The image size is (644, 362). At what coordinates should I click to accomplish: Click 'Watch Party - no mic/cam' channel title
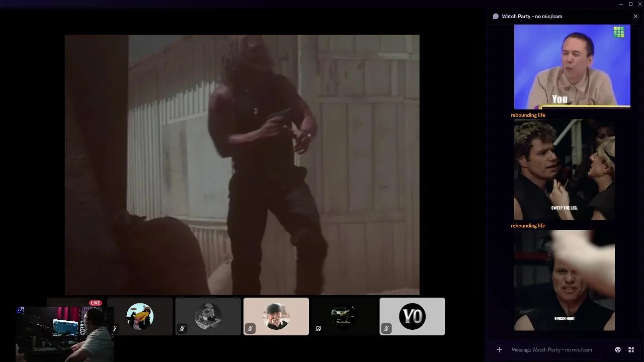[532, 16]
